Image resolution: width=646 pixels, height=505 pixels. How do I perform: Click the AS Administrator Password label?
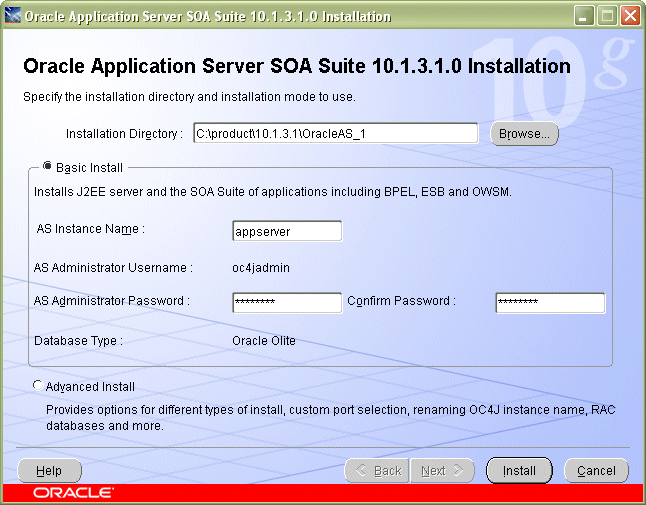click(112, 301)
